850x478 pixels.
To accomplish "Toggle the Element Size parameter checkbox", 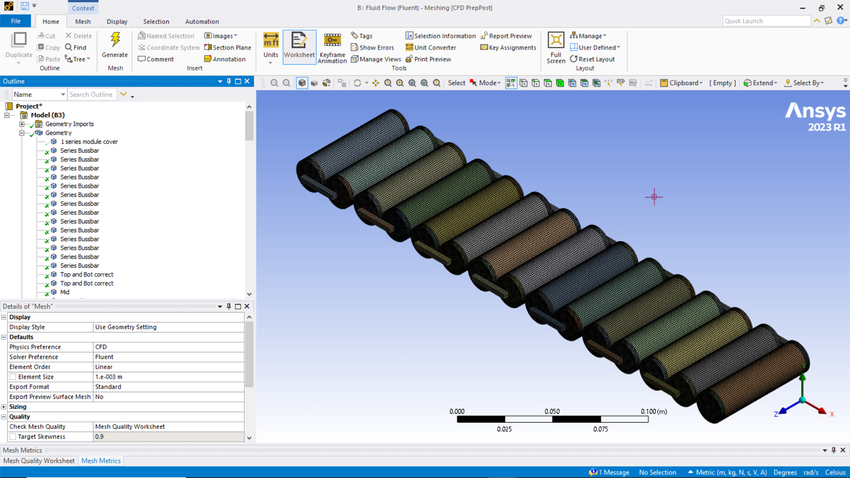I will [12, 377].
